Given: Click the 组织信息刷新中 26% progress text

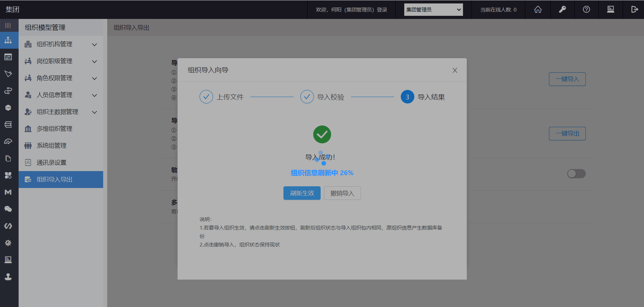Looking at the screenshot, I should [x=322, y=173].
